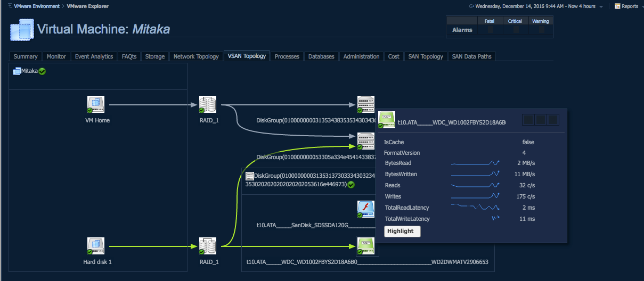Open the Administration tab
The height and width of the screenshot is (281, 644).
pyautogui.click(x=361, y=56)
